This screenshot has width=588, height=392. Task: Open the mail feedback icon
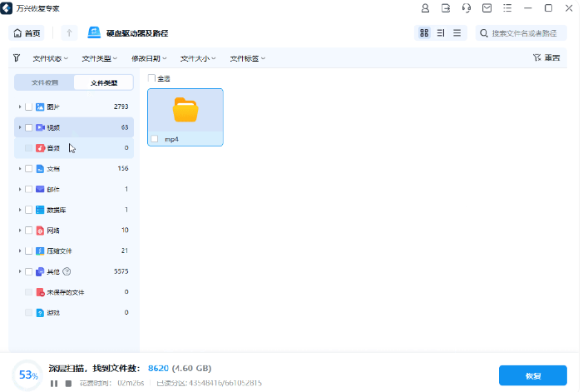[487, 7]
